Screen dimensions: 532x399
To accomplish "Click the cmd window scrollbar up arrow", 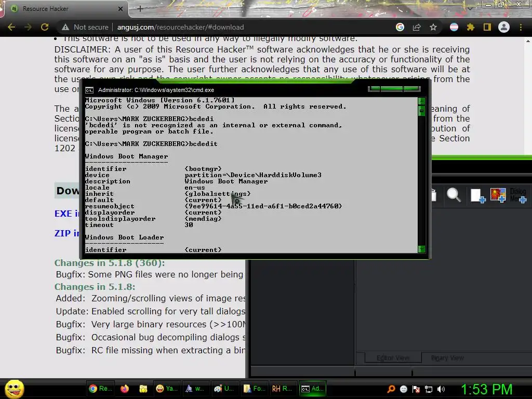I will coord(421,101).
